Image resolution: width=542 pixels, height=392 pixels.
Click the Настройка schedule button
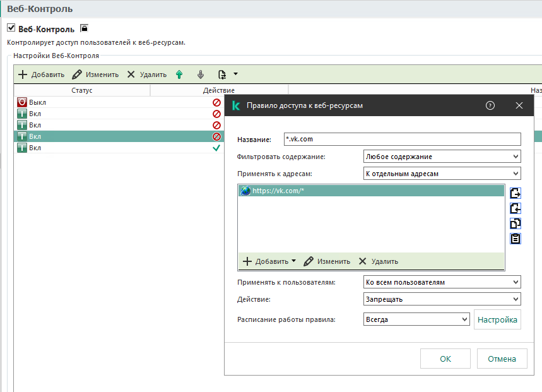[x=497, y=319]
